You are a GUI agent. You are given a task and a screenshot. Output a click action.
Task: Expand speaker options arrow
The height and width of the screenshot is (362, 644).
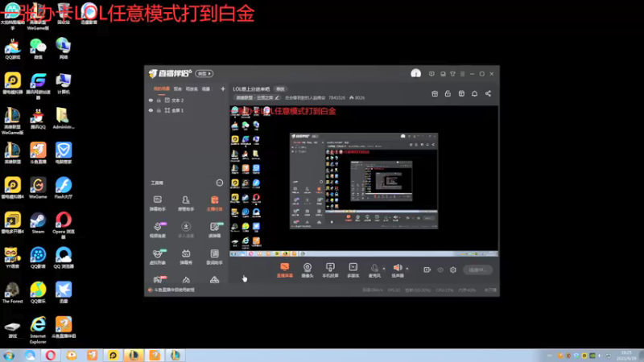(407, 269)
